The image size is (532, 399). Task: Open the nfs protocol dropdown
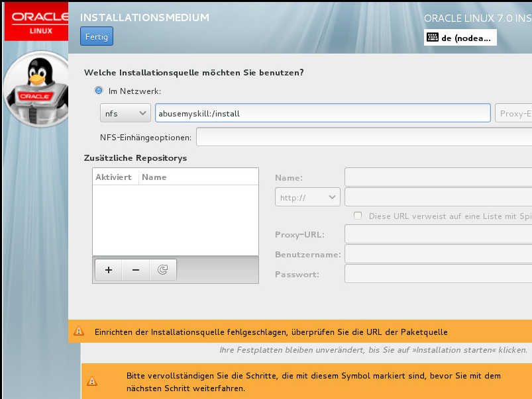tap(125, 113)
